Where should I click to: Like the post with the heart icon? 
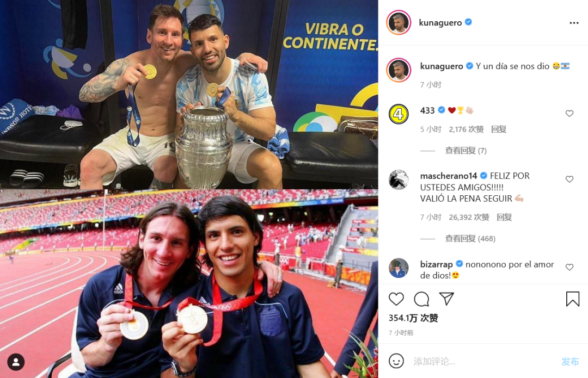click(396, 299)
